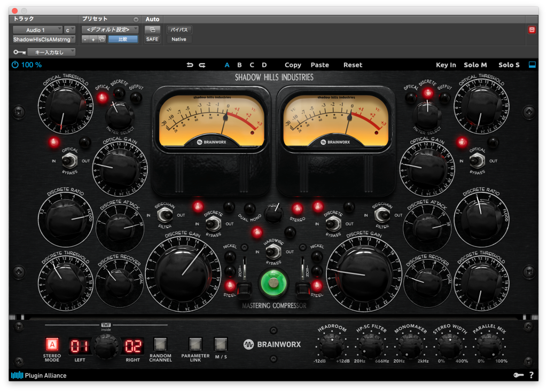Flip the left Sidechain Filter switch
The height and width of the screenshot is (392, 547).
pyautogui.click(x=165, y=215)
